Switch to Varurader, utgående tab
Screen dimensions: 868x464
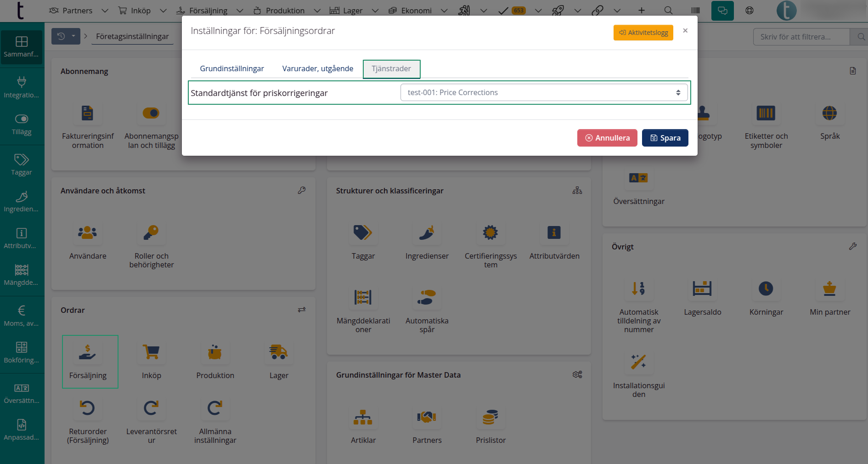point(317,68)
